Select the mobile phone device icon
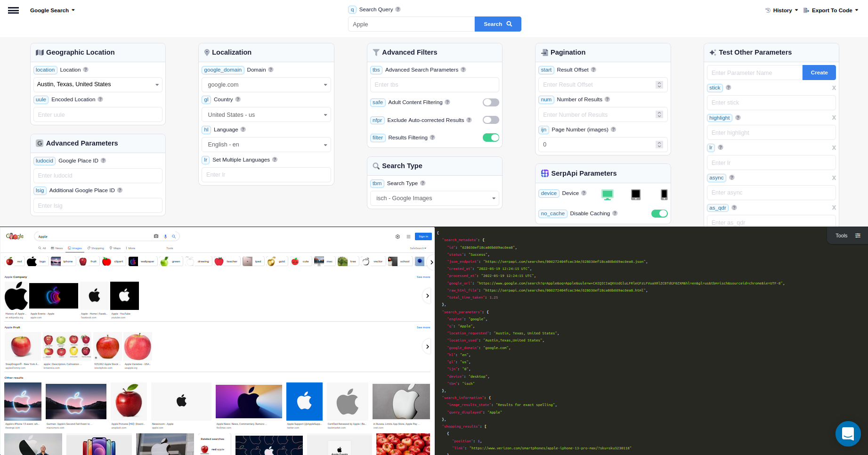This screenshot has width=868, height=455. pyautogui.click(x=664, y=194)
